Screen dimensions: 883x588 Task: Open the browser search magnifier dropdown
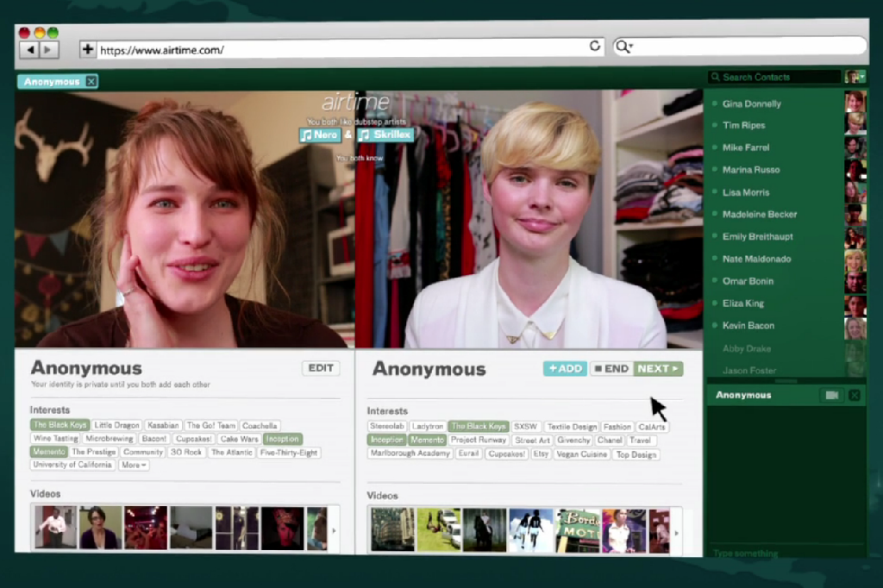coord(624,47)
